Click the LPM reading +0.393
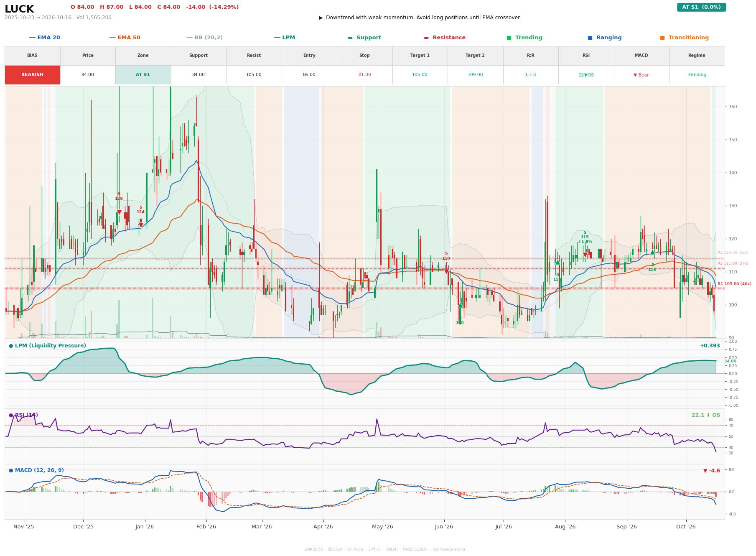The width and height of the screenshot is (756, 556). (710, 346)
